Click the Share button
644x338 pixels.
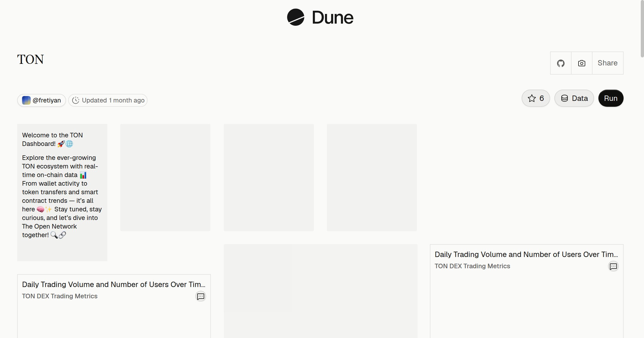point(608,63)
